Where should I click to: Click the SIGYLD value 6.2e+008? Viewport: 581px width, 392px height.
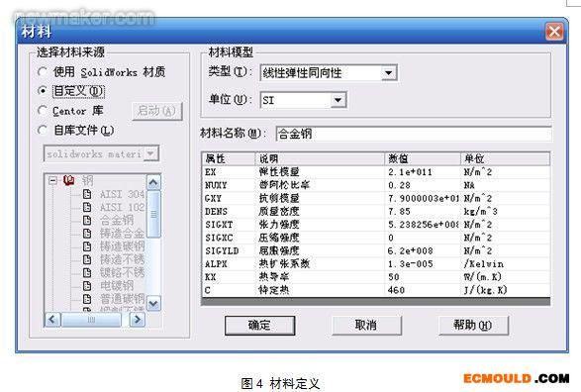pos(410,250)
